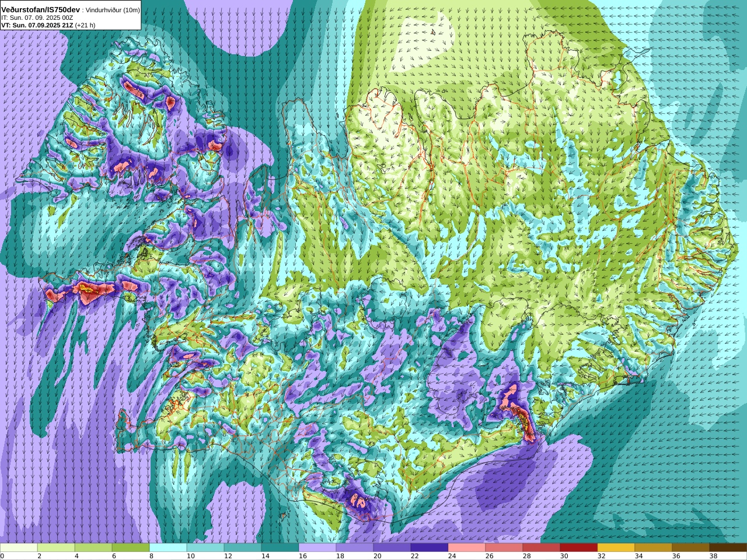Click the legend scale label 34
Screen dimensions: 747x560
click(x=639, y=556)
